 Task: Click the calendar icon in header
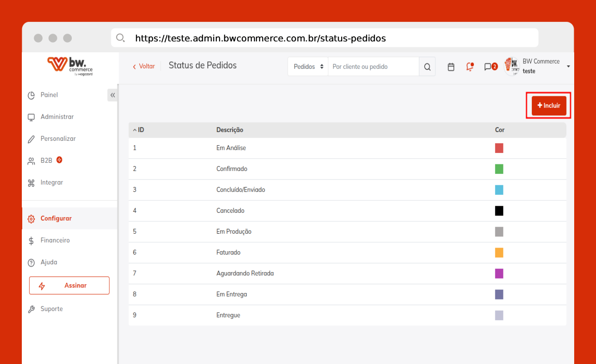[x=451, y=67]
